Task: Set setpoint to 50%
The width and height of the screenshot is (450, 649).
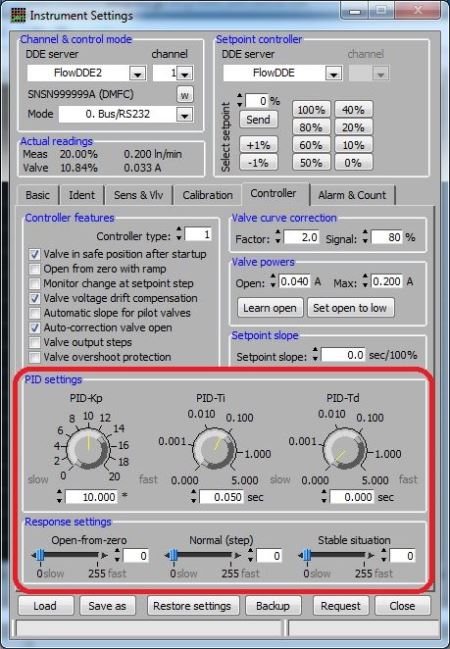Action: (311, 163)
